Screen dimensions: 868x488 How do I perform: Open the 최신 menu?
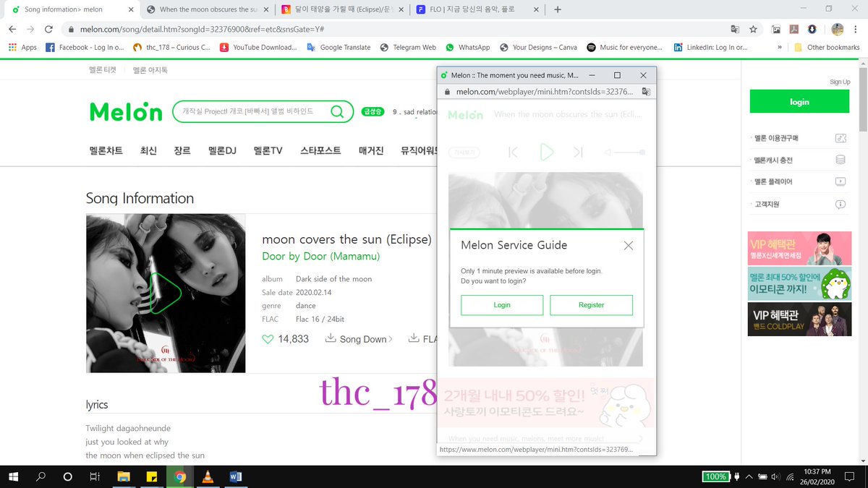click(148, 151)
